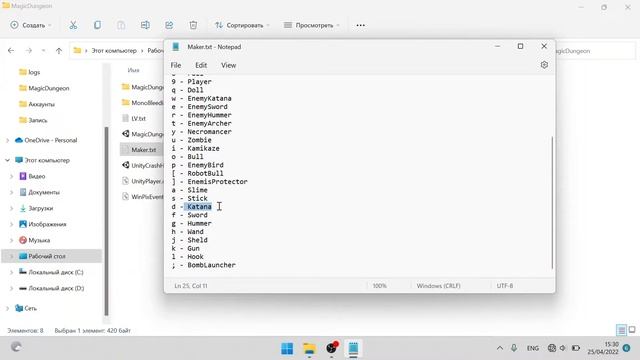Click the line 'y - Necromancer'
This screenshot has width=640, height=360.
point(202,132)
